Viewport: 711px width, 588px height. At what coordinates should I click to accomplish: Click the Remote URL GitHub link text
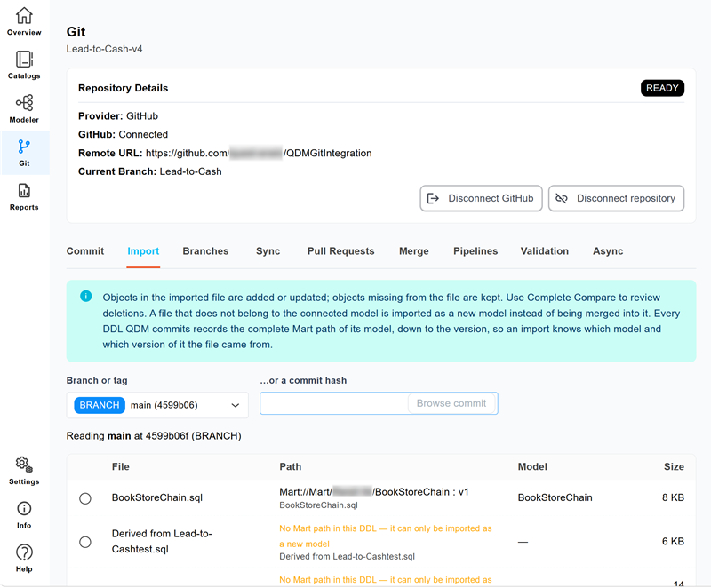[259, 153]
